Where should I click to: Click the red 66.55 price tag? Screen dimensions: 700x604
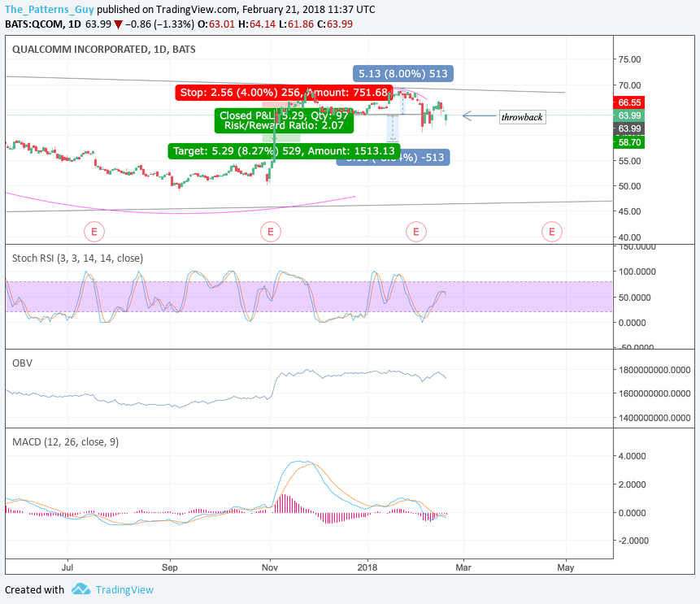point(629,102)
